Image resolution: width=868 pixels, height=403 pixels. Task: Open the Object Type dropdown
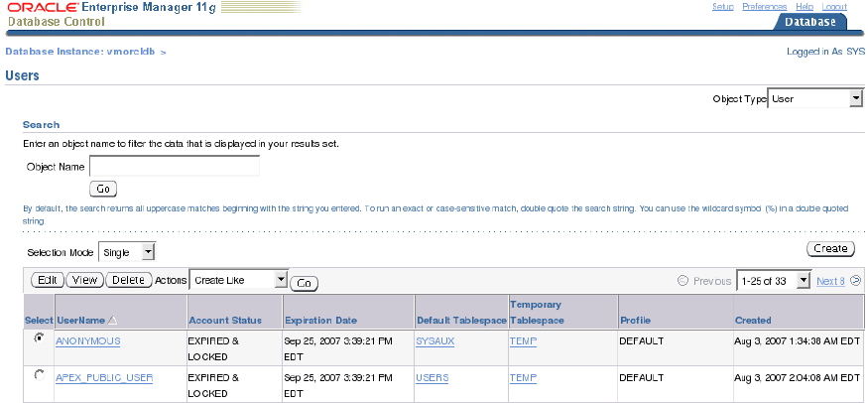click(815, 98)
